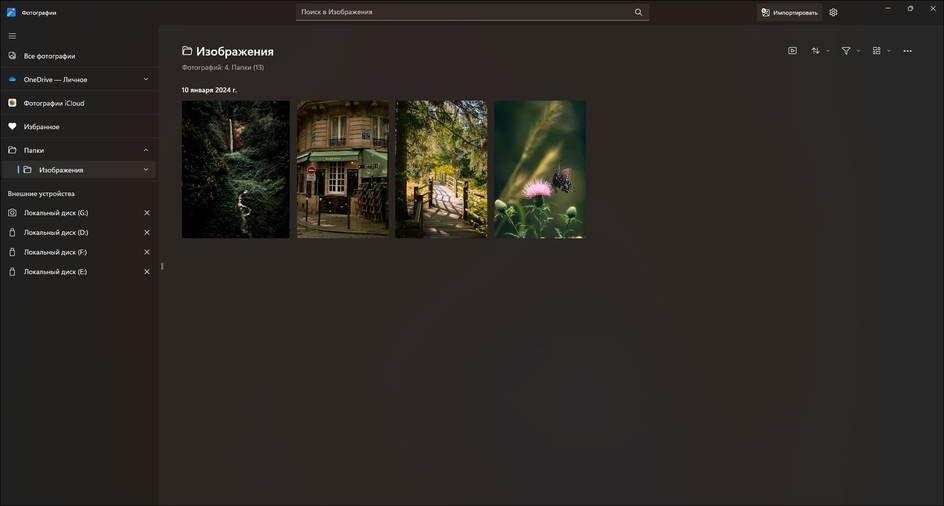The image size is (944, 506).
Task: Collapse the Папки section chevron
Action: pos(146,150)
